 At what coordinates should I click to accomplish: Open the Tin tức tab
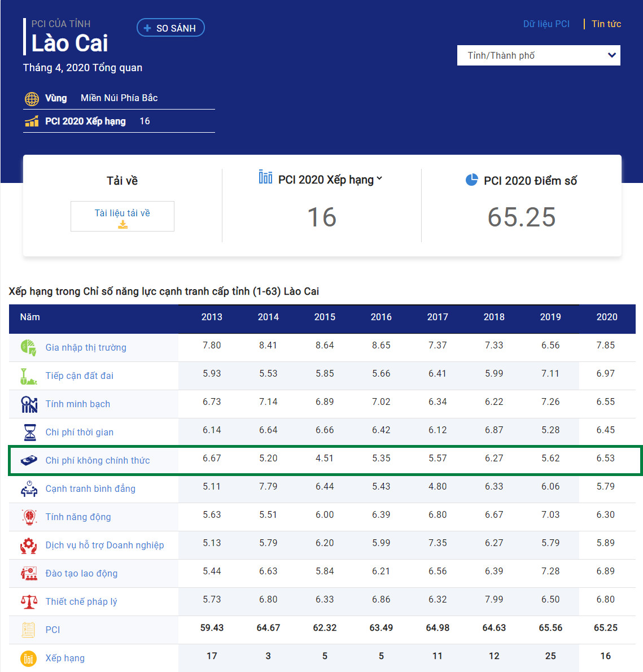click(x=606, y=24)
